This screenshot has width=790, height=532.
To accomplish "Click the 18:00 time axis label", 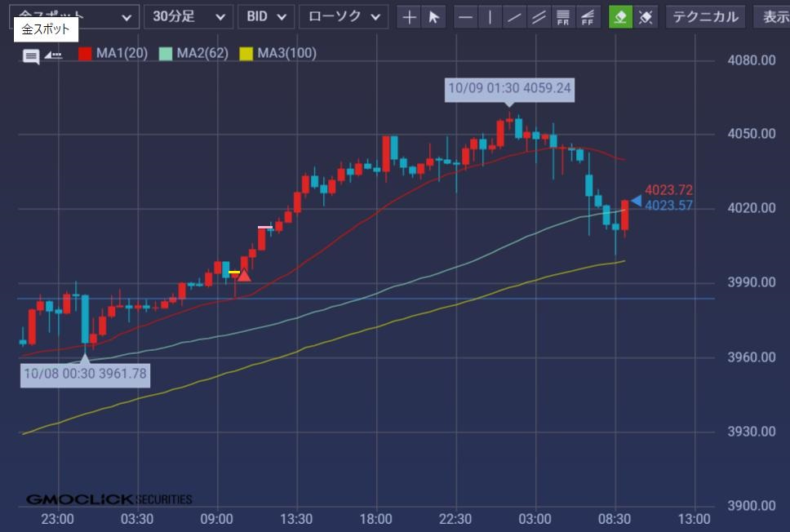I will [376, 519].
